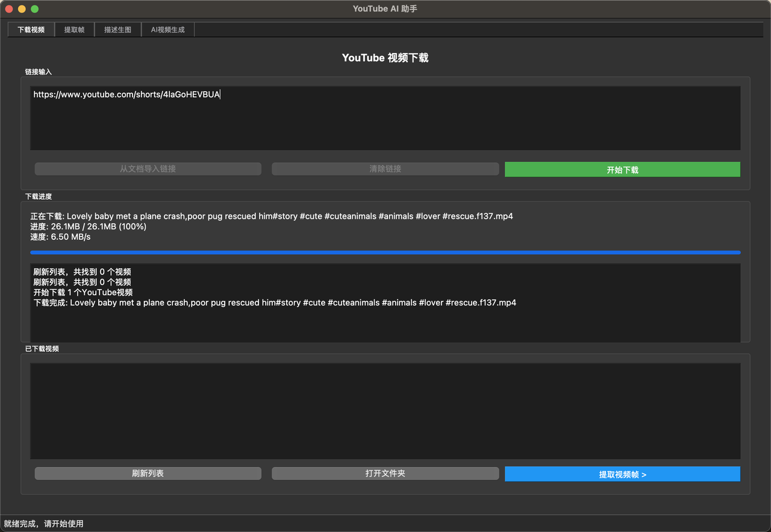Click the green 开始下载 button
Image resolution: width=771 pixels, height=532 pixels.
[622, 170]
